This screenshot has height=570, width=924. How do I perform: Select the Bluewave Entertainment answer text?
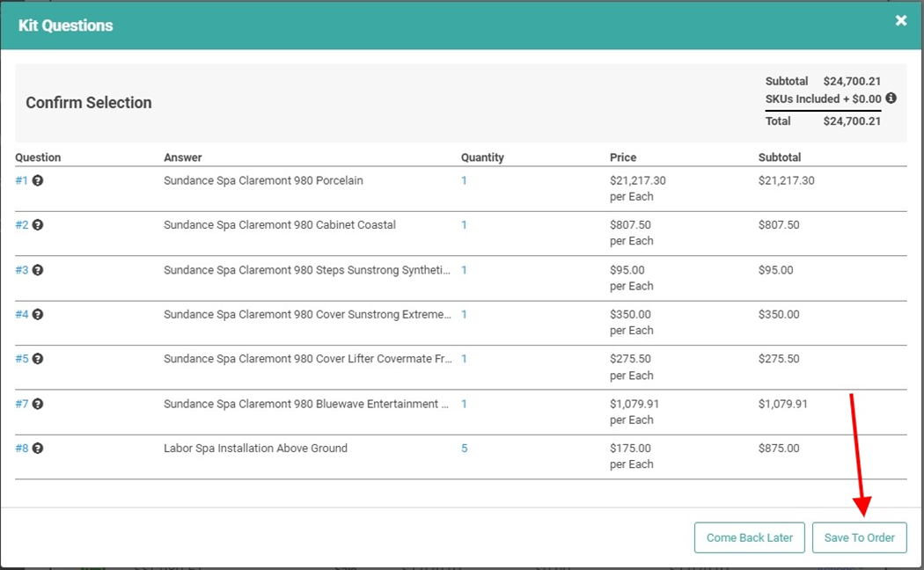click(x=306, y=404)
